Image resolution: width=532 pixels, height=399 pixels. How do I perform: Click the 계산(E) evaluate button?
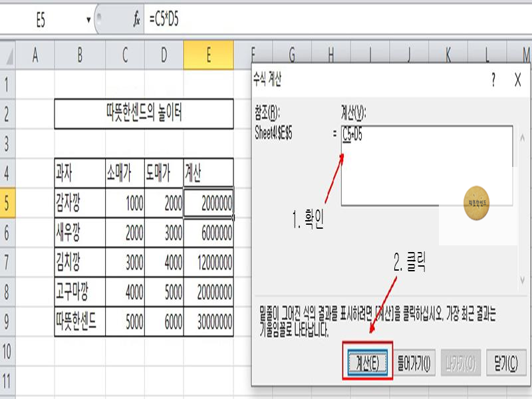point(368,364)
